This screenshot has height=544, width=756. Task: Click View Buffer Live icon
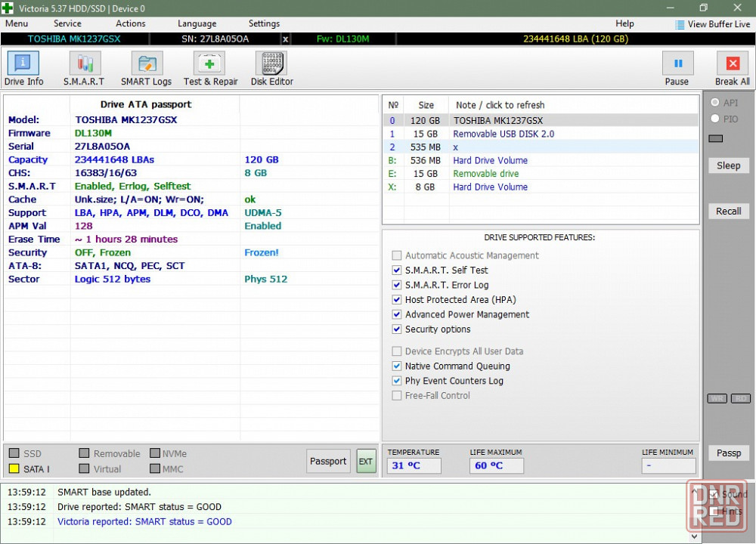tap(680, 25)
